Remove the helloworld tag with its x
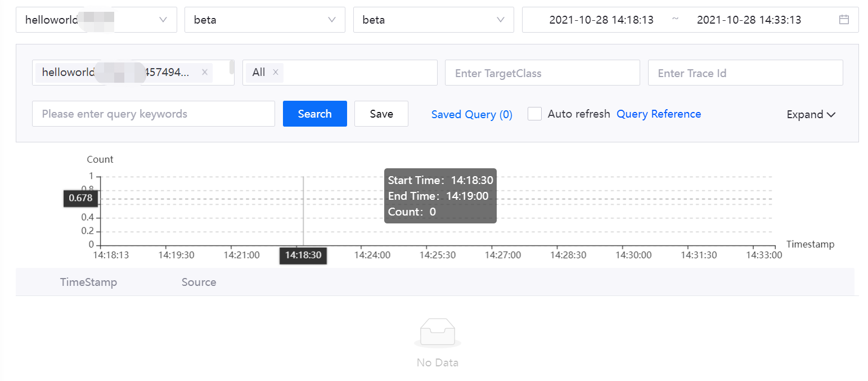Viewport: 868px width, 381px height. (205, 72)
